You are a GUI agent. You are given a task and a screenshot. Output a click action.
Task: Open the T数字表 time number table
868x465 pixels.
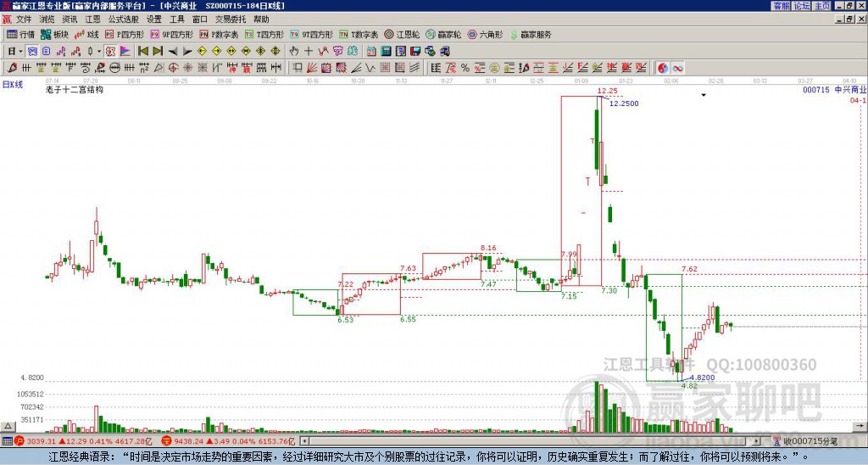pyautogui.click(x=359, y=34)
